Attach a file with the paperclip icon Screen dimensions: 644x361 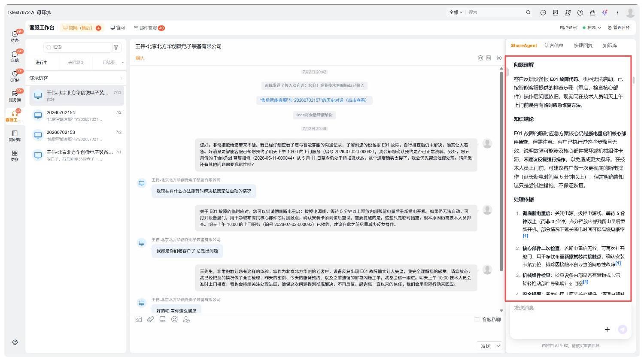151,319
